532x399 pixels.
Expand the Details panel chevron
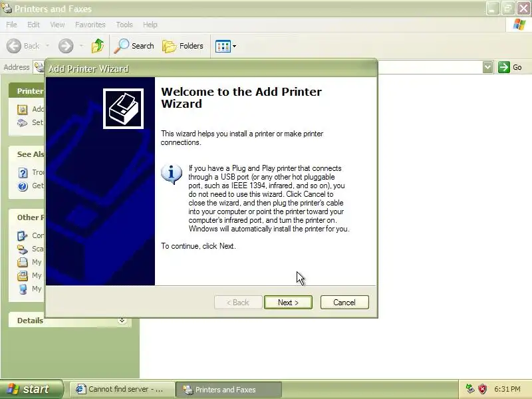tap(122, 321)
